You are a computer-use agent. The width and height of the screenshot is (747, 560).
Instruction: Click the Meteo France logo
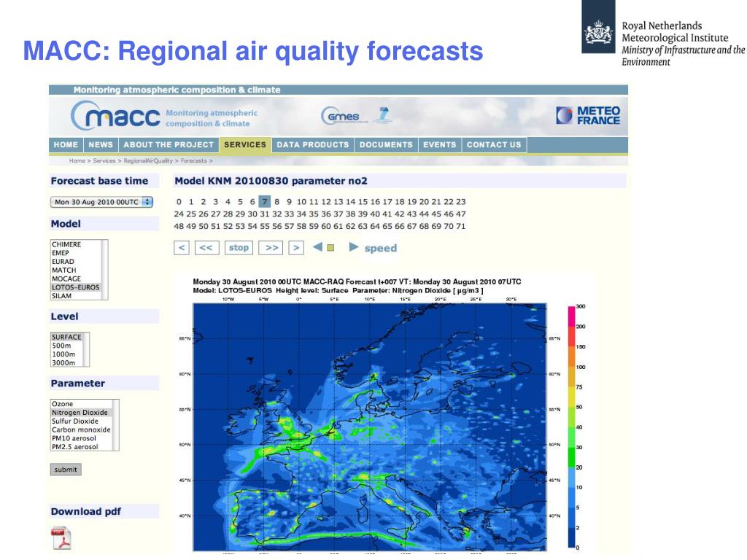pyautogui.click(x=588, y=116)
